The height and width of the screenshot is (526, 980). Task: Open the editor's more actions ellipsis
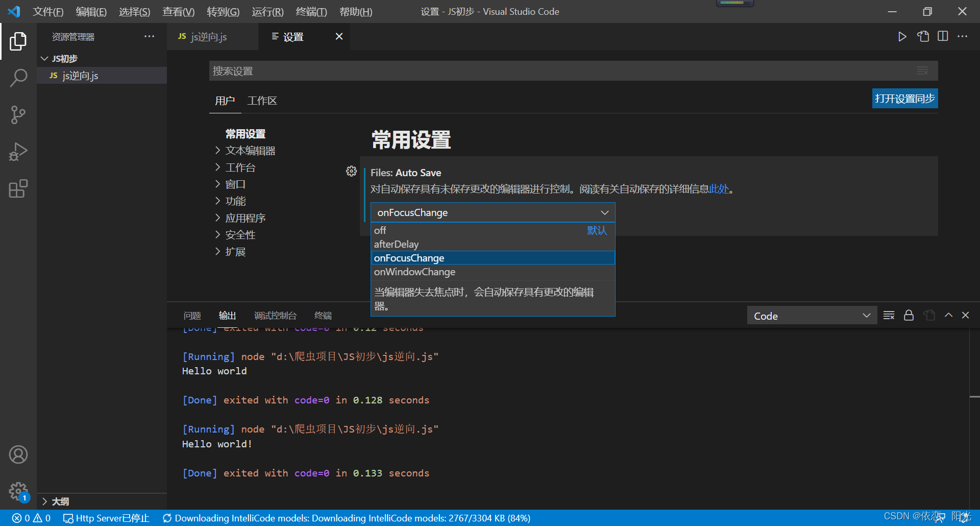pos(962,36)
